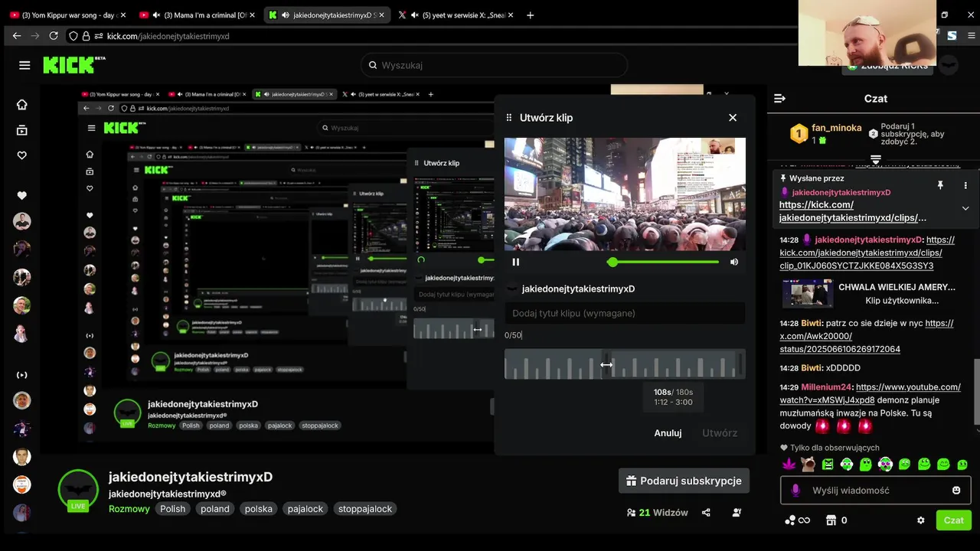This screenshot has height=551, width=980.
Task: Expand the leaderboard with the down arrow
Action: 876,160
